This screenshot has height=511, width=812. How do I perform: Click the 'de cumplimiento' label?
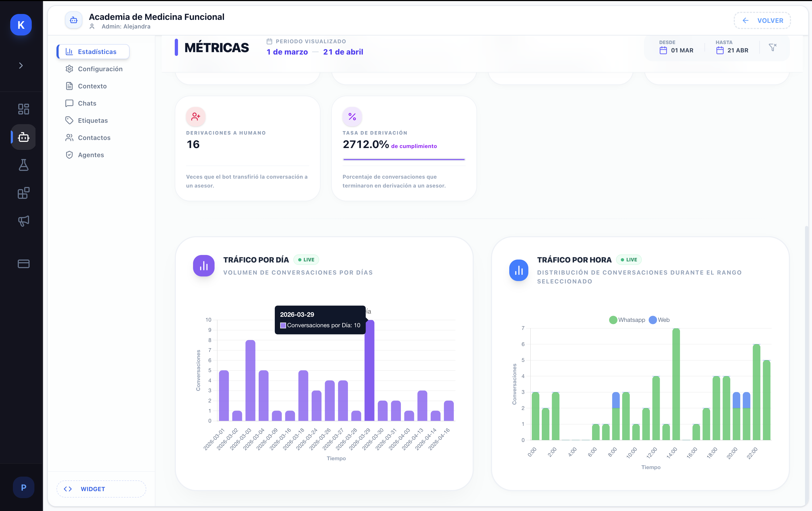point(414,146)
